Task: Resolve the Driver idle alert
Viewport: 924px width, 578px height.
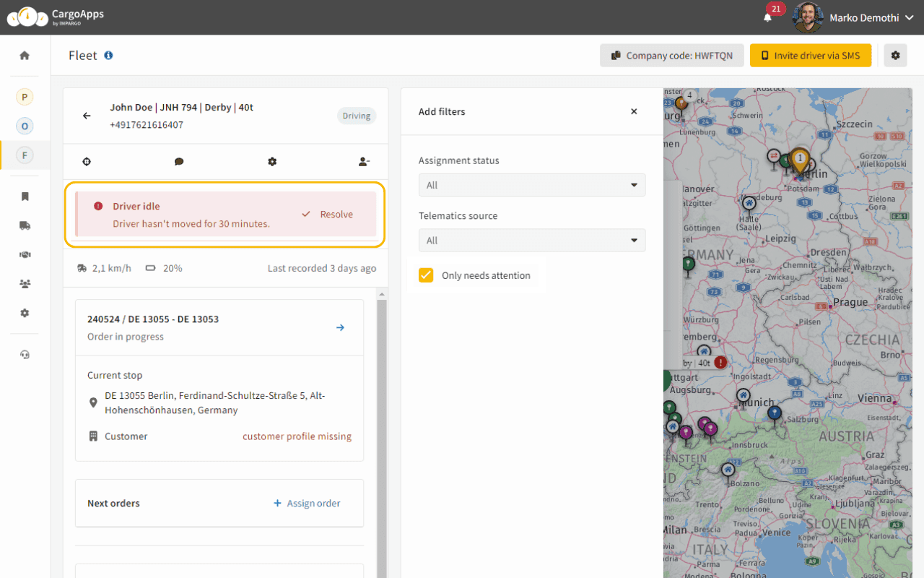Action: coord(328,215)
